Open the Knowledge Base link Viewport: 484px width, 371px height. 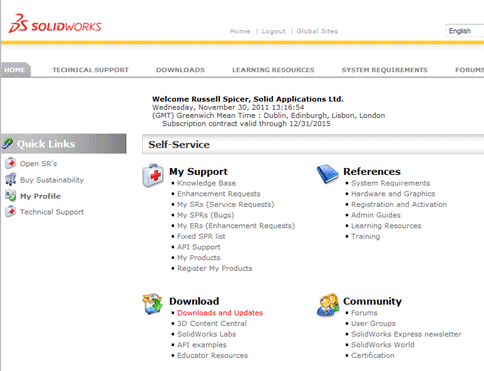[206, 183]
